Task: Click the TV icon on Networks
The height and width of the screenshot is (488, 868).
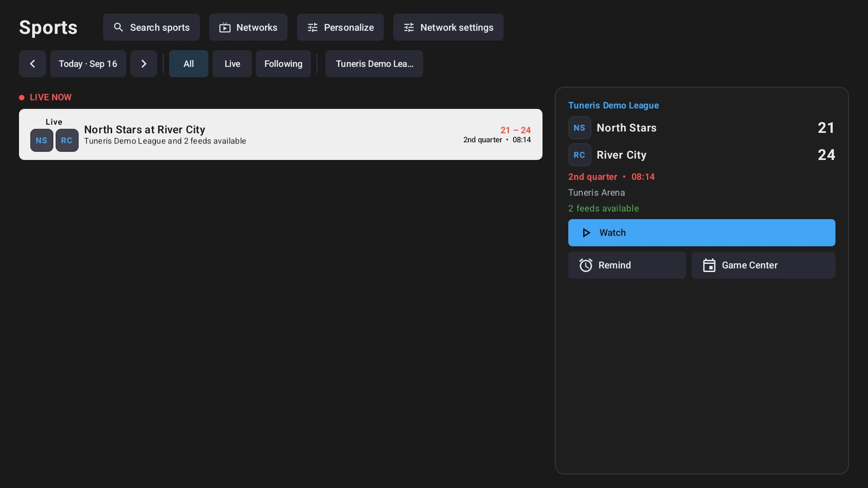Action: [x=225, y=28]
